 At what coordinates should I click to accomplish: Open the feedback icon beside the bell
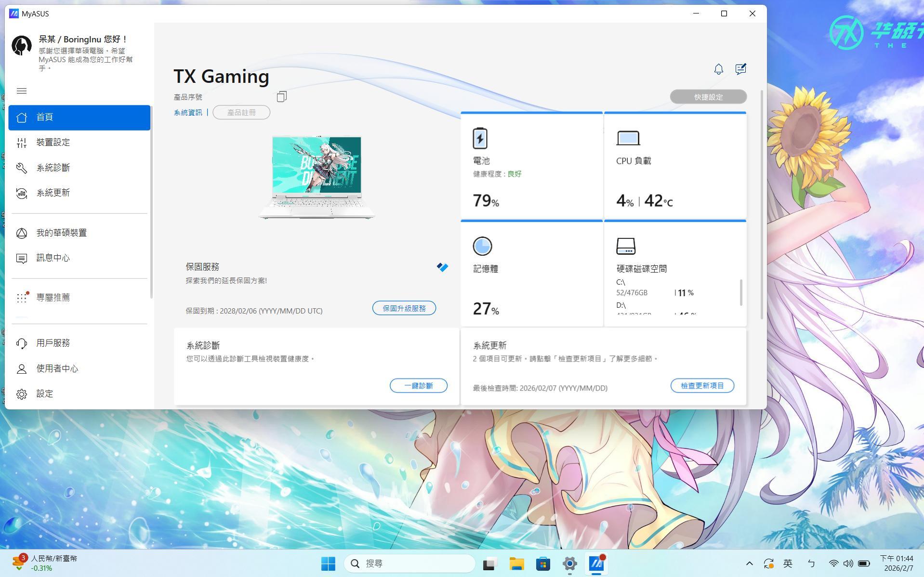(x=740, y=69)
